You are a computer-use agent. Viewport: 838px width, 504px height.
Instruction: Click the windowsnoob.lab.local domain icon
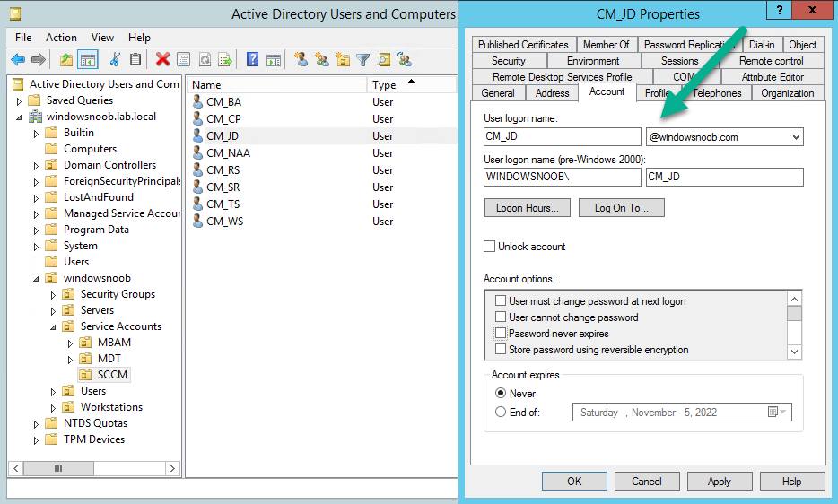click(x=35, y=116)
